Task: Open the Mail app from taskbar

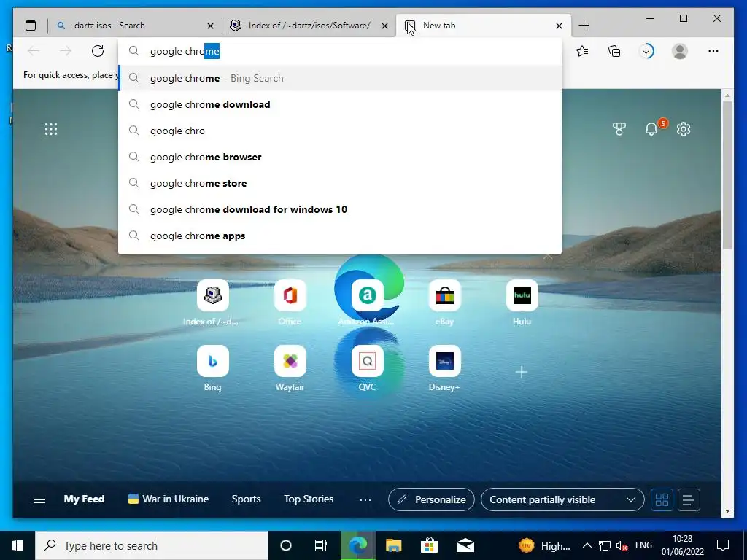Action: (x=465, y=545)
